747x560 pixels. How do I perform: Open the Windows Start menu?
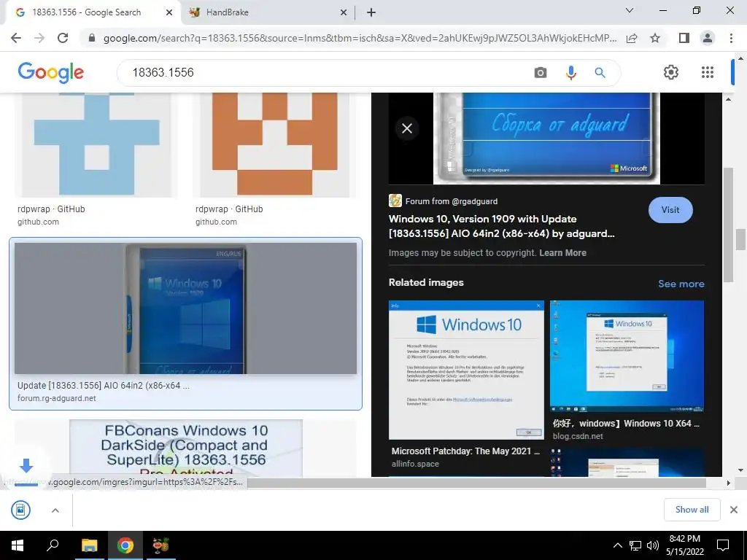coord(18,545)
